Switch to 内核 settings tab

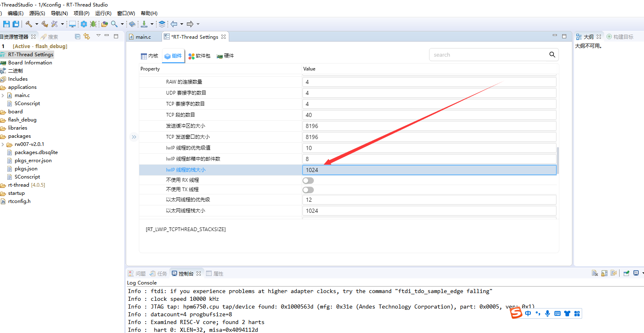(x=149, y=56)
